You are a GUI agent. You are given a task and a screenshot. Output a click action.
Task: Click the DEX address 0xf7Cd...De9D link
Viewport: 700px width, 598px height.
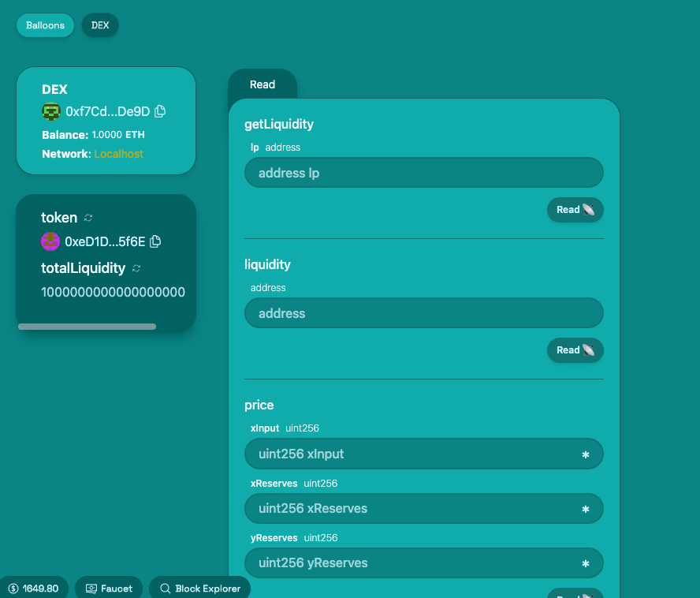[107, 111]
